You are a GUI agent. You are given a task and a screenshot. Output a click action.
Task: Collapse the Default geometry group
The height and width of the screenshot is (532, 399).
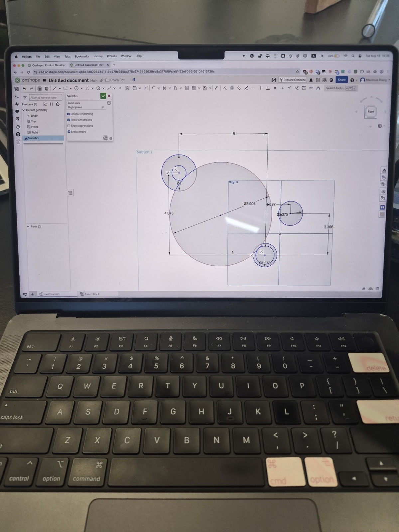24,110
